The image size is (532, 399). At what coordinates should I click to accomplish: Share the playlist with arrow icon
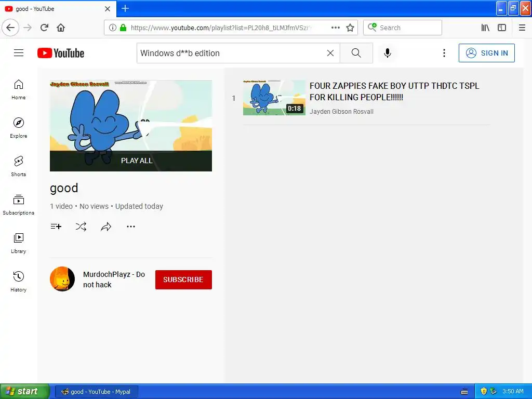tap(106, 227)
